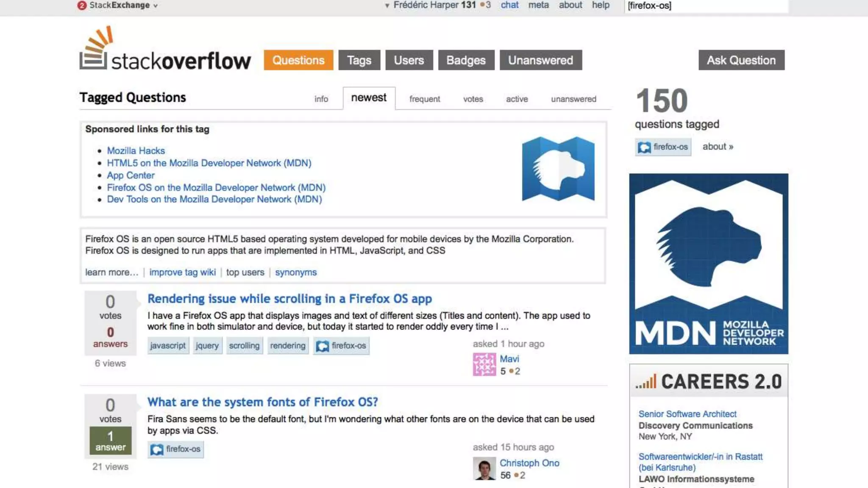This screenshot has width=868, height=488.
Task: Click firefox-os tag under fonts question
Action: (176, 449)
